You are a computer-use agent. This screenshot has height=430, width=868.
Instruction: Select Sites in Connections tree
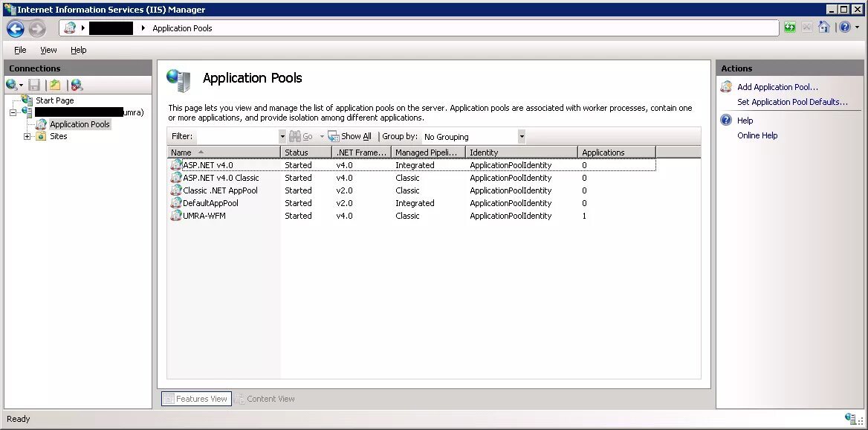coord(58,136)
